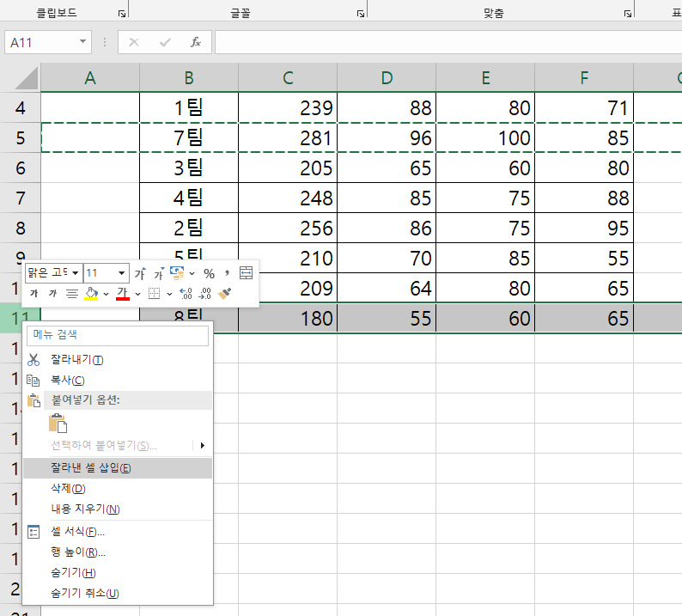Image resolution: width=682 pixels, height=616 pixels.
Task: Select column E header
Action: tap(485, 78)
